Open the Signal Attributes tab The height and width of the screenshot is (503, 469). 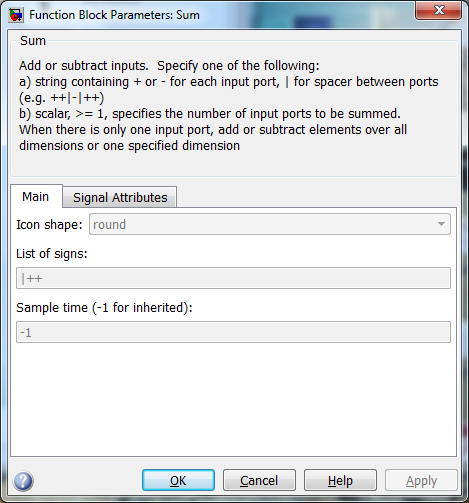(120, 197)
